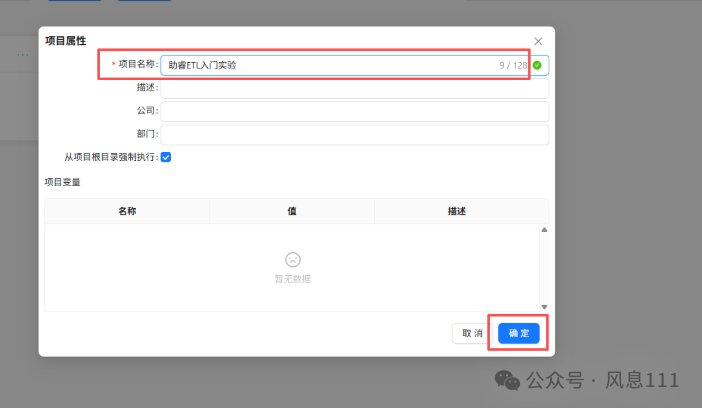Click the 公司 input field

[355, 112]
